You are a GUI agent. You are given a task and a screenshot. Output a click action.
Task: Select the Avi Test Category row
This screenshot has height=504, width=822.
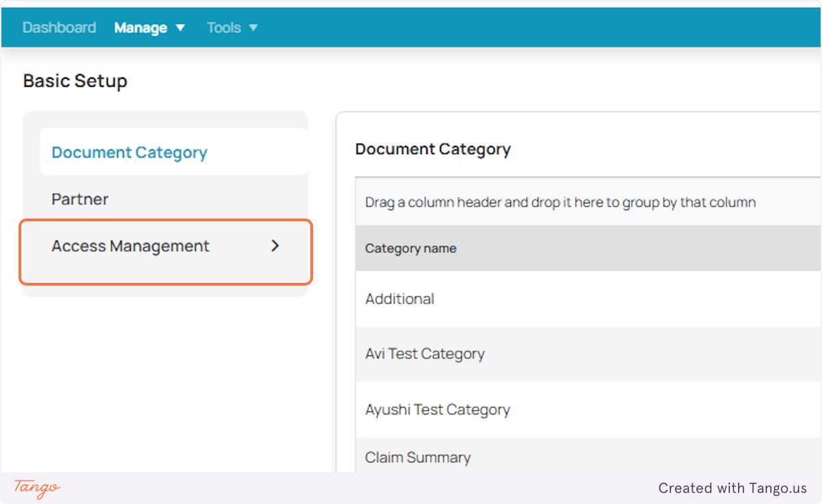pyautogui.click(x=425, y=353)
